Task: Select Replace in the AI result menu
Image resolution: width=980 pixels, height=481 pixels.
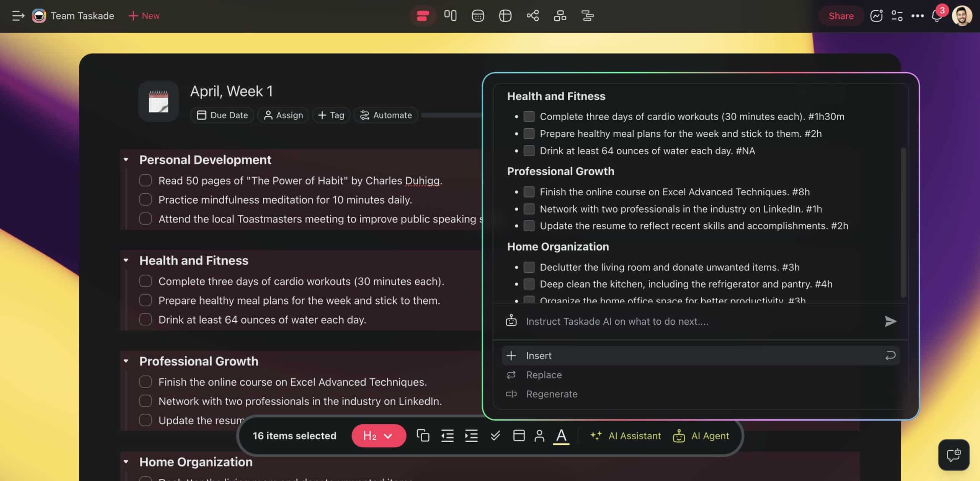Action: point(544,375)
